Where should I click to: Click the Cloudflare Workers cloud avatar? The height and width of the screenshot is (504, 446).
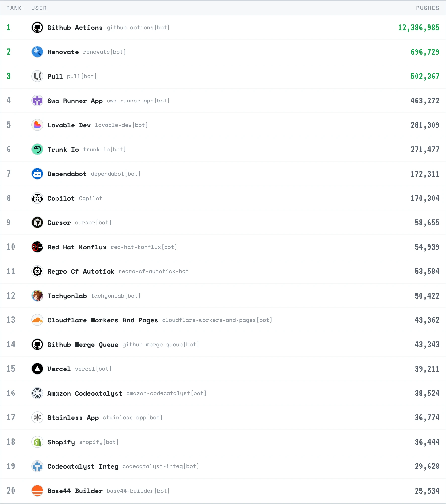click(37, 320)
